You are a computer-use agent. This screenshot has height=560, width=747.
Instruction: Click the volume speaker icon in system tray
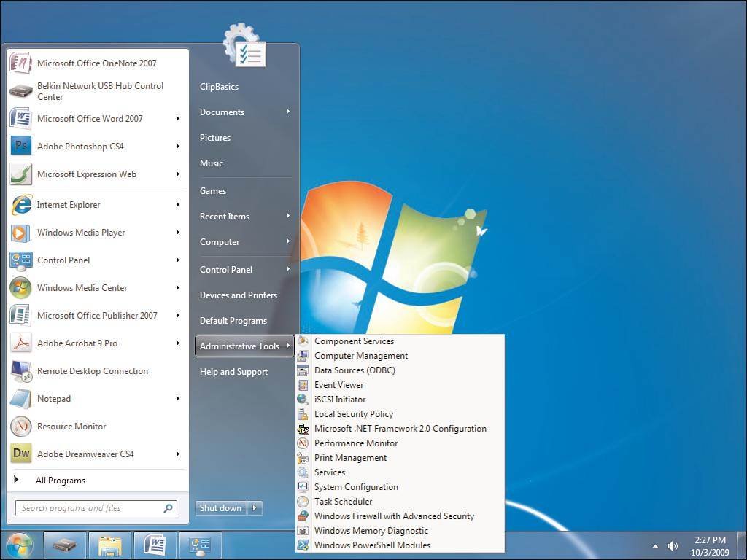pos(672,545)
